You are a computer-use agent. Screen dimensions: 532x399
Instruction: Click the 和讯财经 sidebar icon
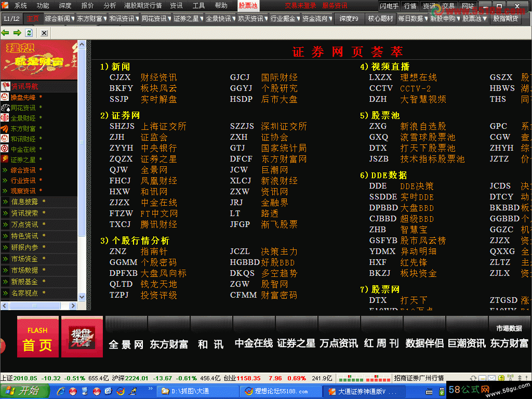(5, 138)
